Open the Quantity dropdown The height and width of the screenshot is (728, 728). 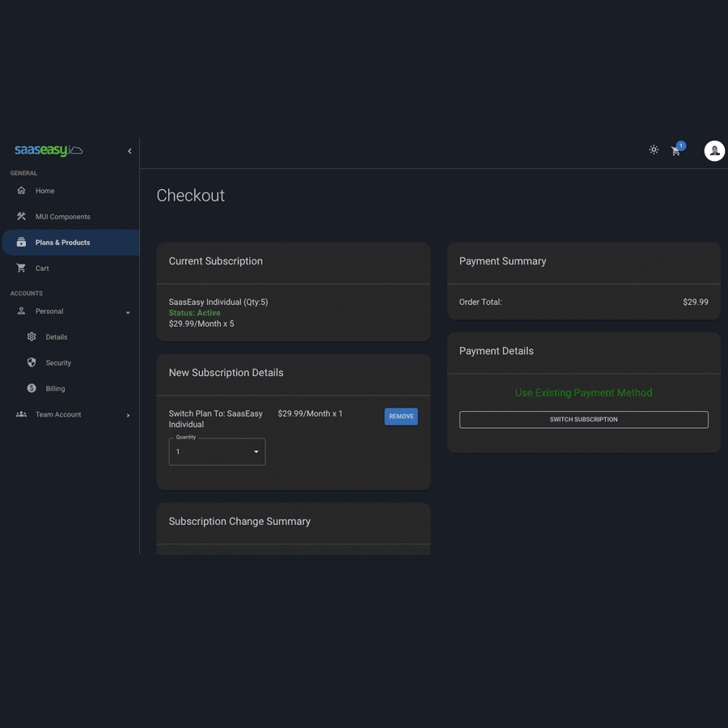pyautogui.click(x=217, y=452)
